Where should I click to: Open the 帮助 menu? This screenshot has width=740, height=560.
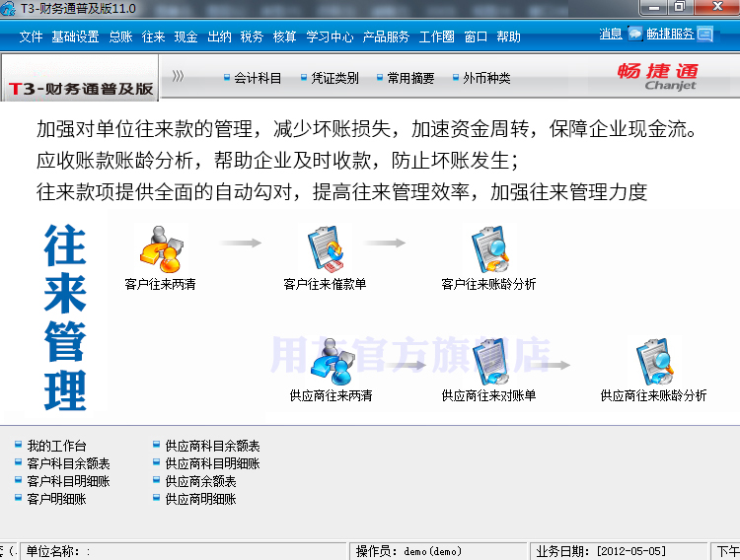click(x=509, y=36)
